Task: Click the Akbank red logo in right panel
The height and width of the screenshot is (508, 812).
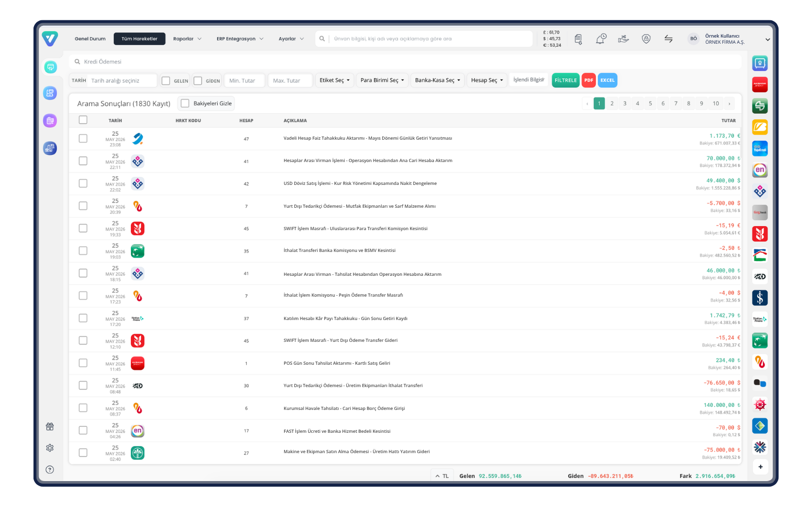Action: [760, 84]
